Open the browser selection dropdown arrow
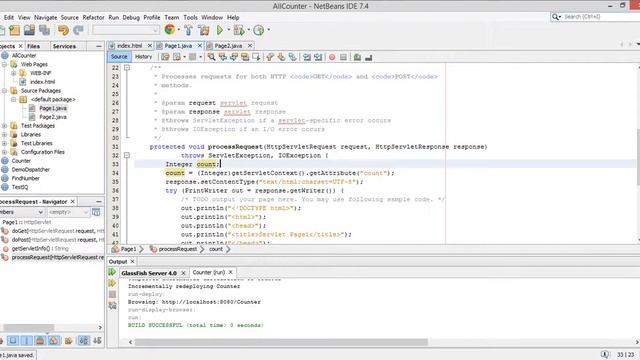The width and height of the screenshot is (640, 360). [x=178, y=30]
